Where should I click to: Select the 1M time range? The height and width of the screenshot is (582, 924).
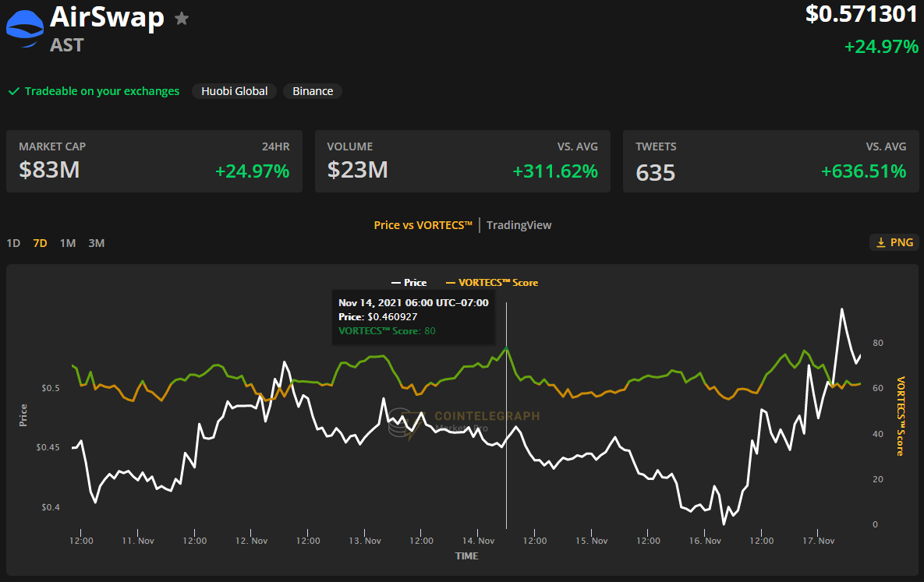68,243
